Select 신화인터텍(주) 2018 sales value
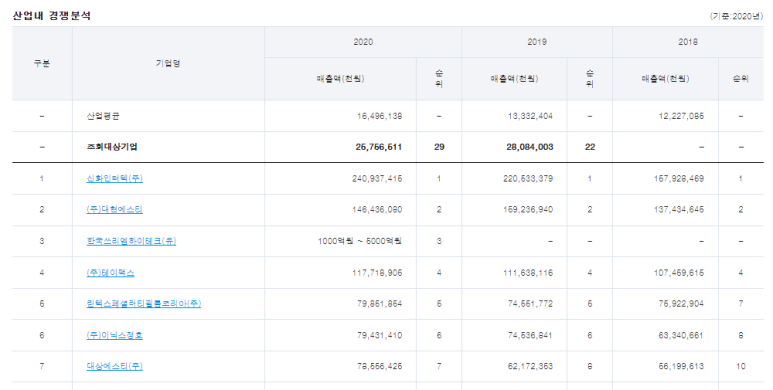Image resolution: width=773 pixels, height=390 pixels. click(x=679, y=178)
